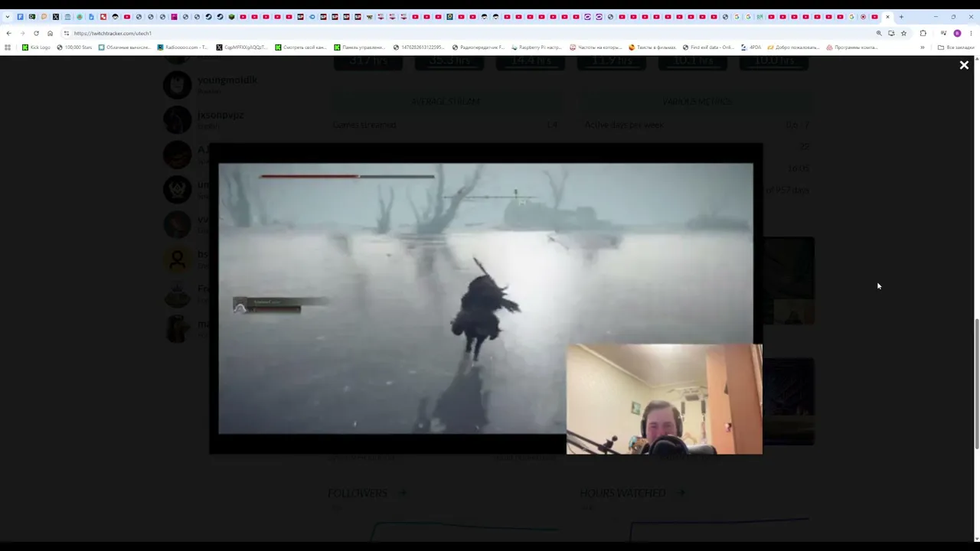Open the browser home page
The width and height of the screenshot is (980, 551).
pyautogui.click(x=50, y=33)
